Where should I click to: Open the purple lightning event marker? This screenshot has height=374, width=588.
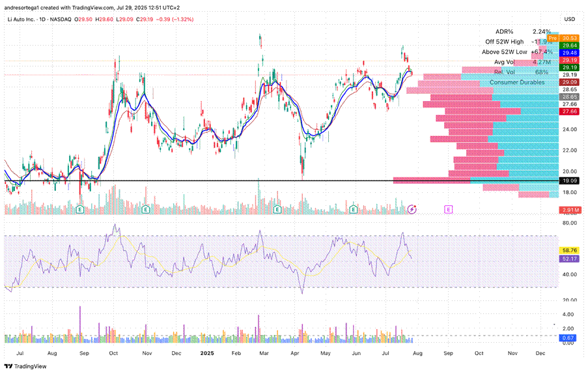click(412, 209)
